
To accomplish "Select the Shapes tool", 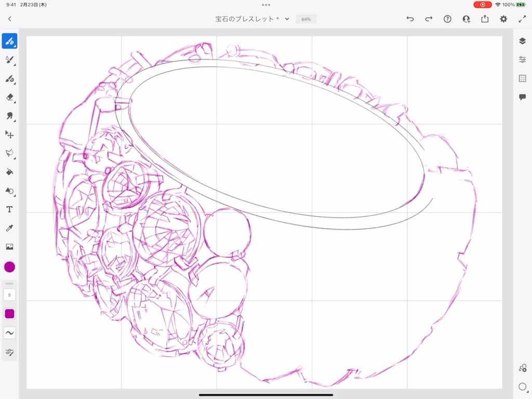I will click(x=9, y=191).
